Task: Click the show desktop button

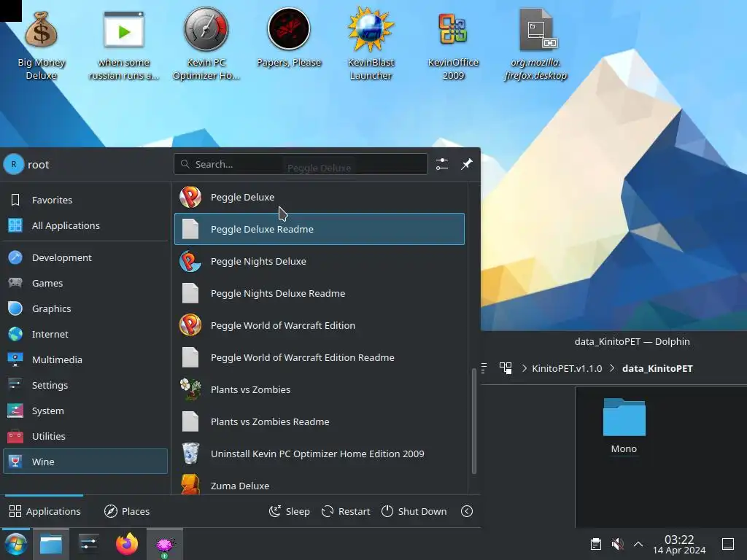Action: pos(728,544)
